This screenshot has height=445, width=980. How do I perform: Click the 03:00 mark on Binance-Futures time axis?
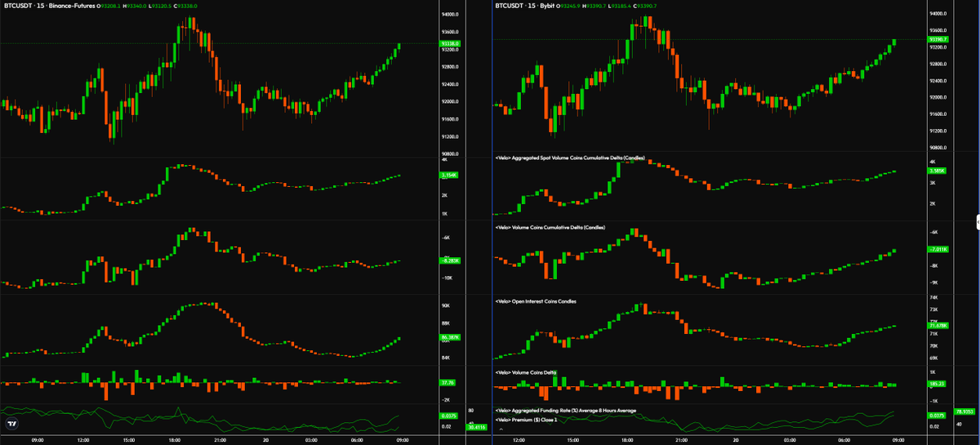point(310,439)
